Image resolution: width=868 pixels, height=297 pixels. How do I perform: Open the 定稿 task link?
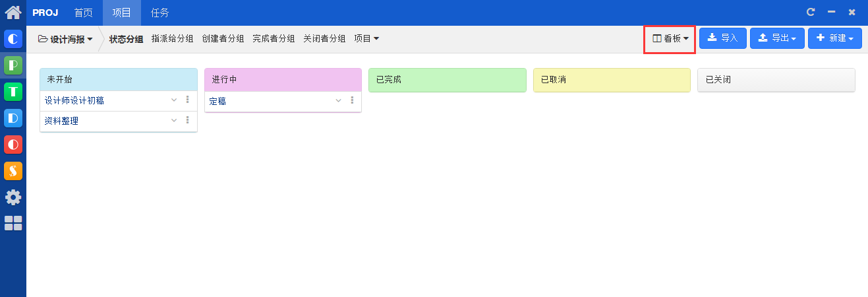point(217,101)
